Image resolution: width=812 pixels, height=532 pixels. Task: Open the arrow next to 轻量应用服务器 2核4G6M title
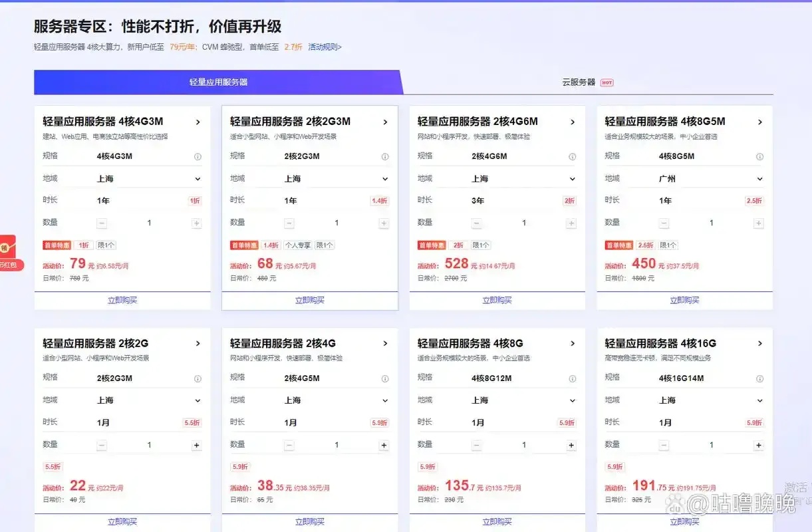(573, 122)
